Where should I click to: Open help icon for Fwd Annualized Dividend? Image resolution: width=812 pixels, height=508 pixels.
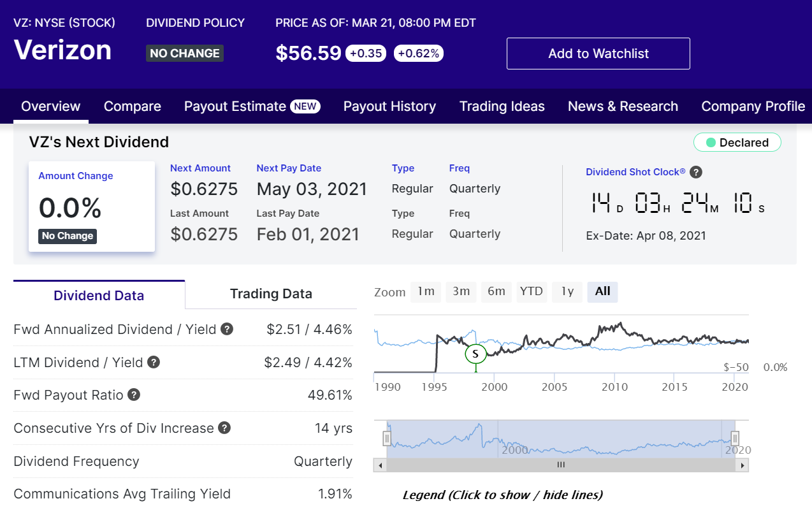[x=227, y=330]
